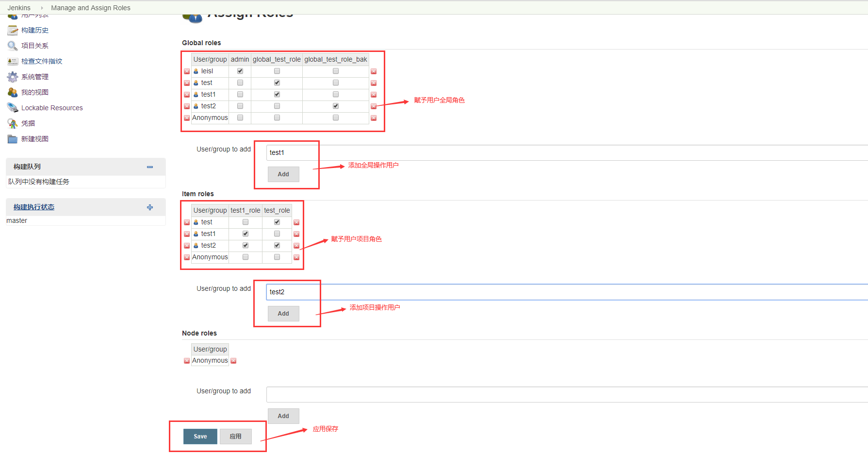
Task: Expand the 构建执行状态 panel with plus icon
Action: [x=150, y=207]
